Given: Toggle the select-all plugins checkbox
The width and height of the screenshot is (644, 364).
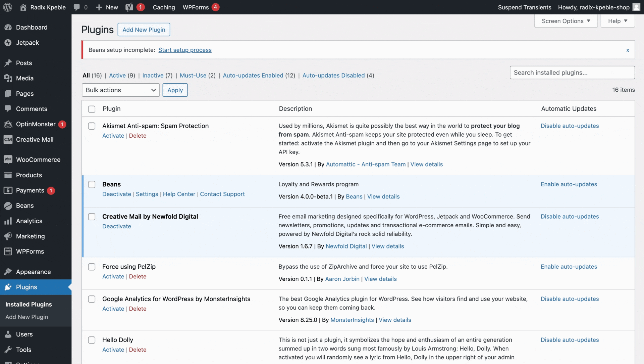Looking at the screenshot, I should pos(92,109).
